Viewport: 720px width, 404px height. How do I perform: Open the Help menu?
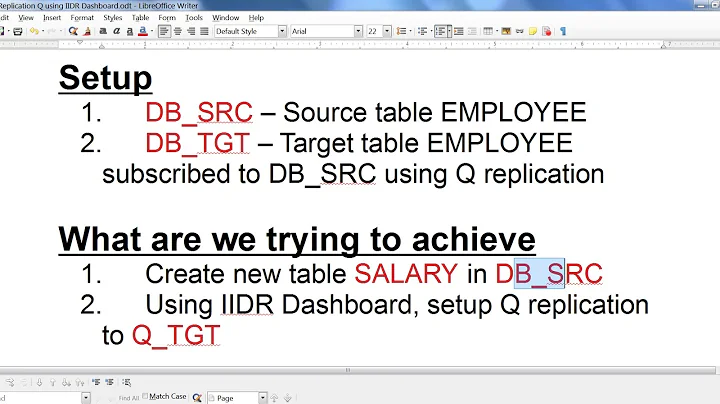[x=256, y=17]
